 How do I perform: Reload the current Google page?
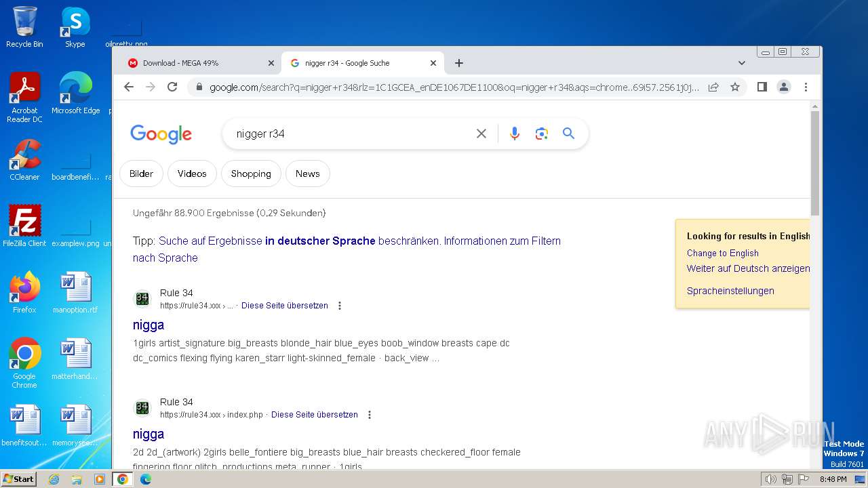point(172,87)
